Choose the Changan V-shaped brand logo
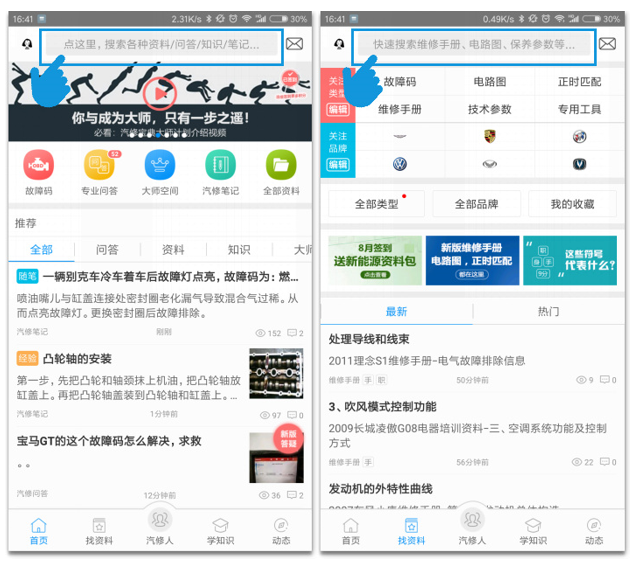Viewport: 633px width, 564px height. pos(579,164)
